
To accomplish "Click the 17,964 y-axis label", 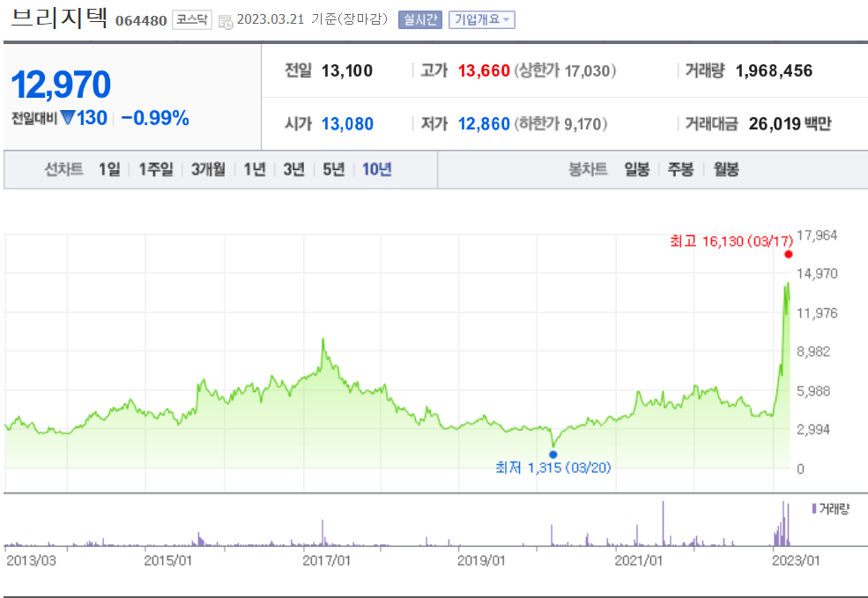I will (817, 235).
